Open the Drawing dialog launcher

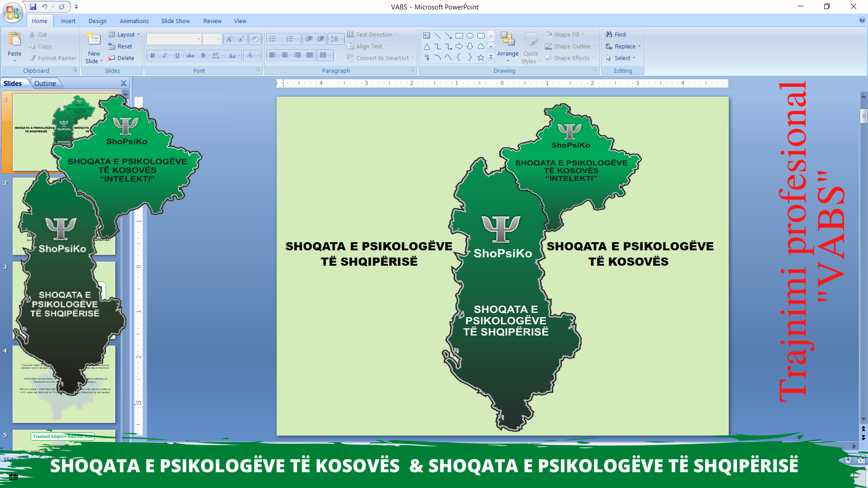tap(595, 70)
